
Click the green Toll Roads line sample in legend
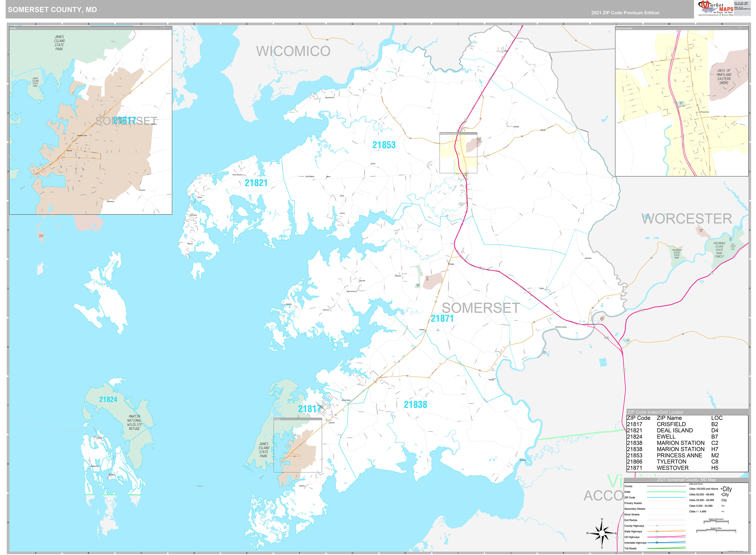[666, 548]
